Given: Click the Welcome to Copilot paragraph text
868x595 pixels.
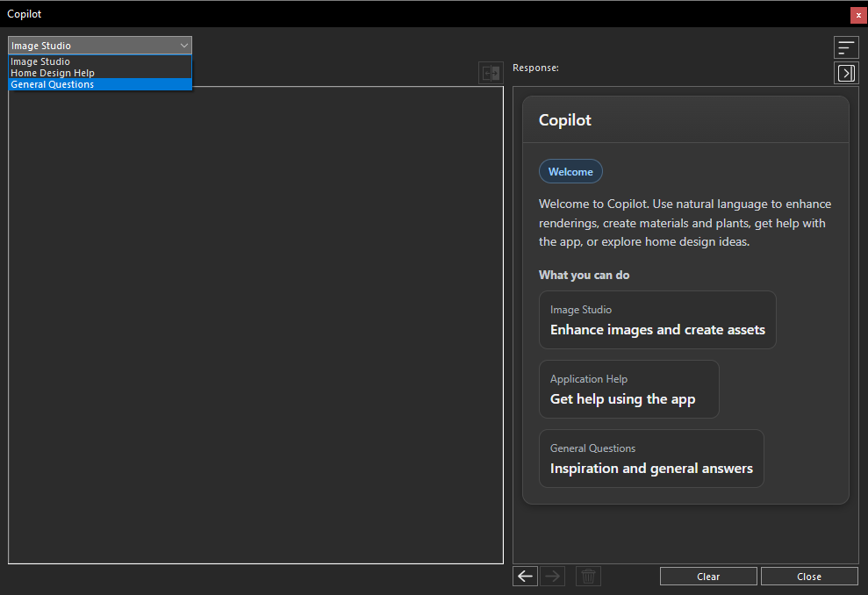Looking at the screenshot, I should point(685,223).
